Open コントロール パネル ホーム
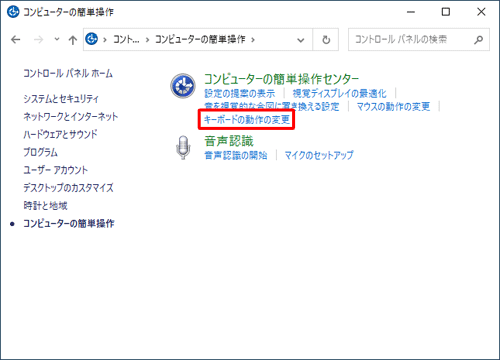 (x=68, y=73)
